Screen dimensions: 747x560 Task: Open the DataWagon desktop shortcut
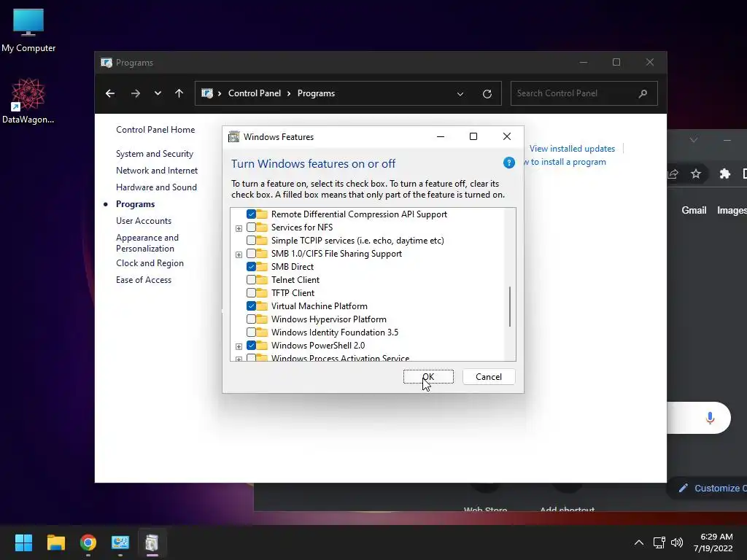point(28,101)
